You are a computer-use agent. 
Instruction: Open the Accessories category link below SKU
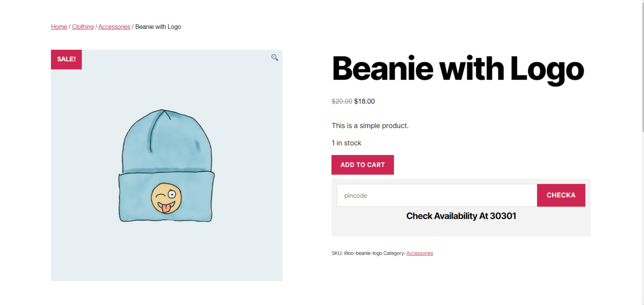coord(420,253)
